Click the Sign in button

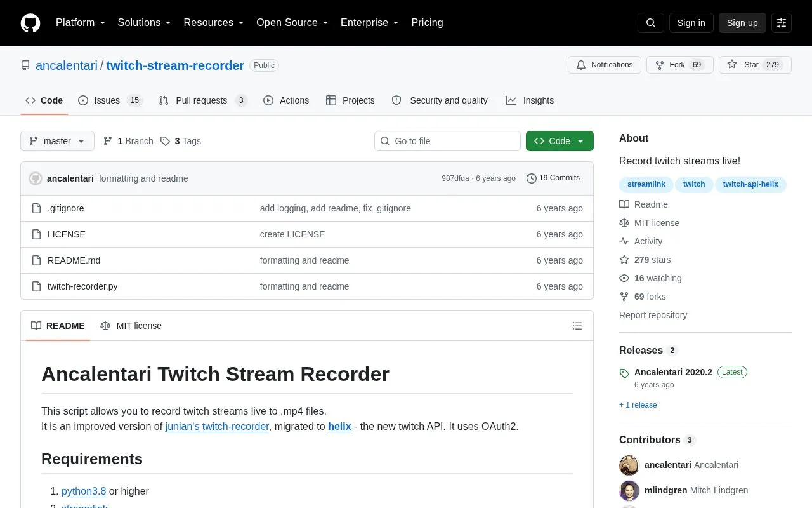(691, 23)
